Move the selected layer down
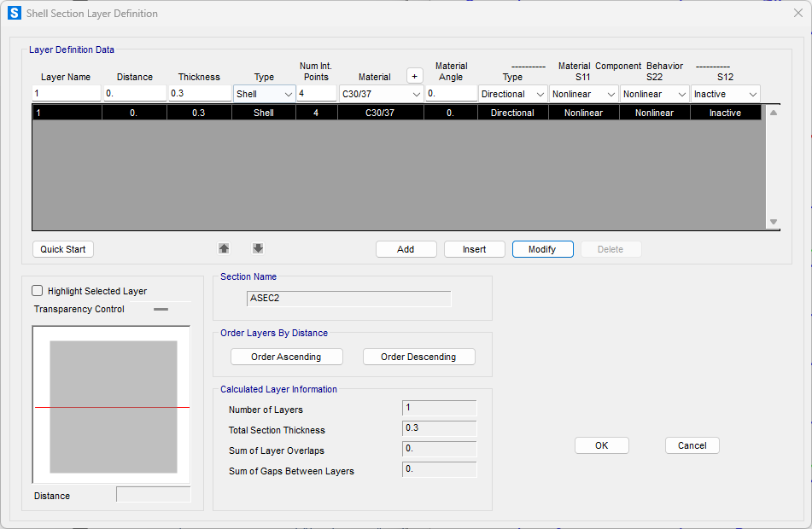 [258, 248]
